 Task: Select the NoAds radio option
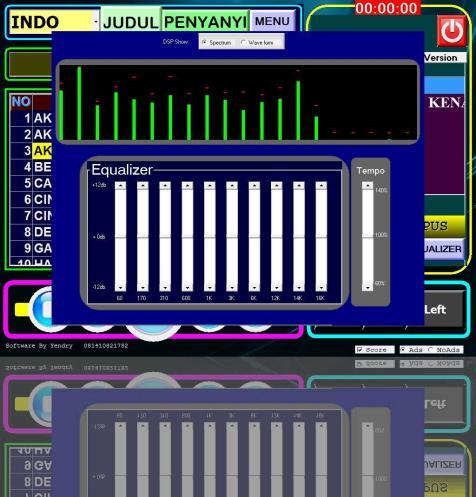pyautogui.click(x=445, y=350)
